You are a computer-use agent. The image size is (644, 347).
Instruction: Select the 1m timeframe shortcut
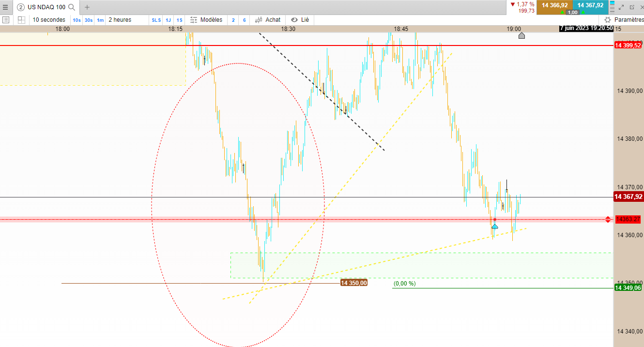click(x=100, y=20)
